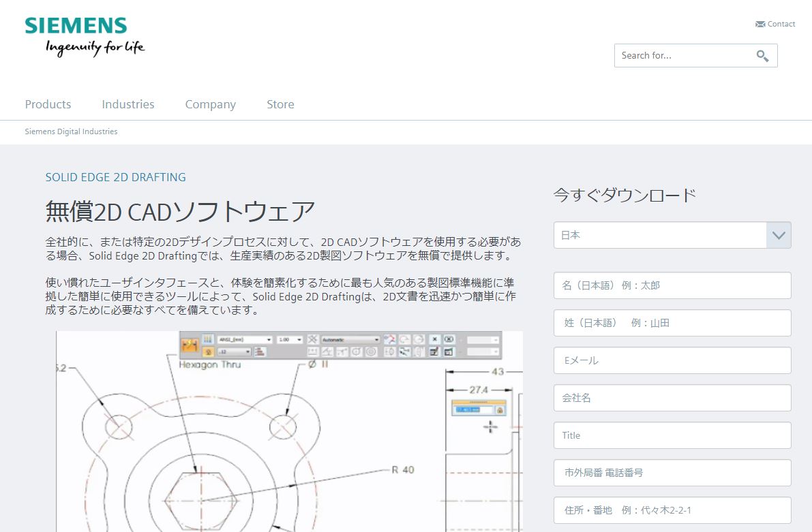Click the CAD drawing screenshot image
Image resolution: width=812 pixels, height=532 pixels.
click(289, 436)
